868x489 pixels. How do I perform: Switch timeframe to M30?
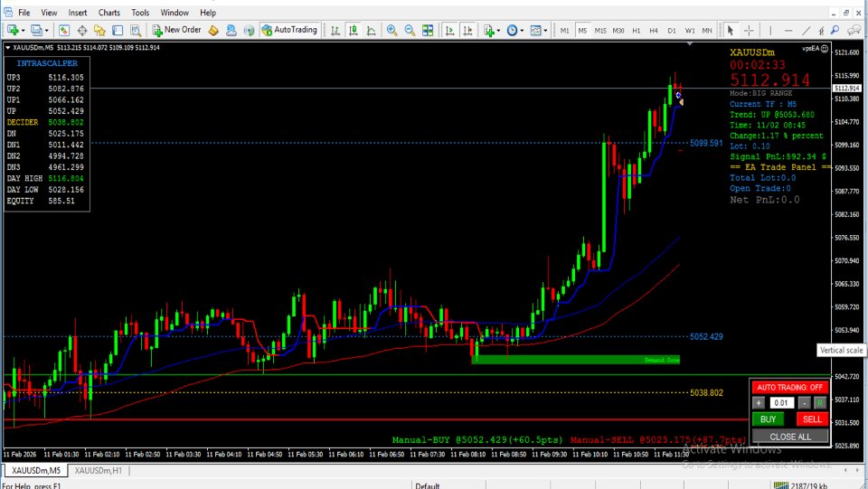(618, 31)
